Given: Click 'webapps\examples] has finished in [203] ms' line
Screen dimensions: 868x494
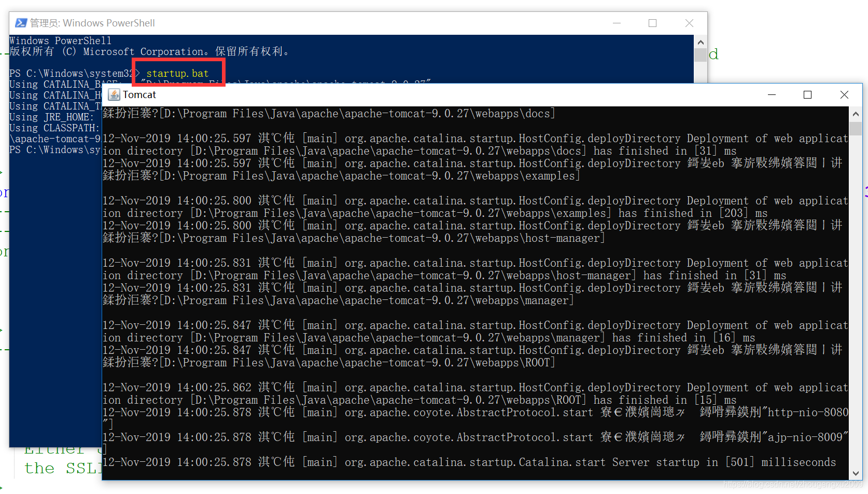Looking at the screenshot, I should pos(435,213).
